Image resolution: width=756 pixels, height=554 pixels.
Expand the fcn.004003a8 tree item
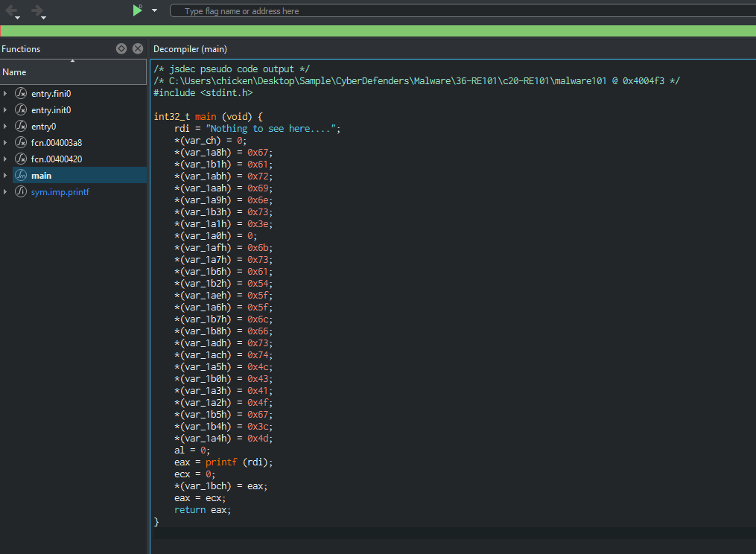tap(6, 143)
